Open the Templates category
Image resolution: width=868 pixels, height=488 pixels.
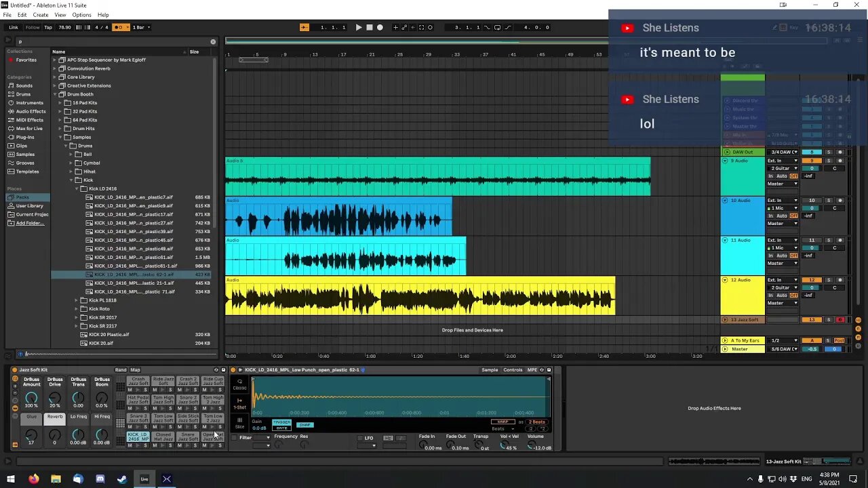[x=27, y=171]
